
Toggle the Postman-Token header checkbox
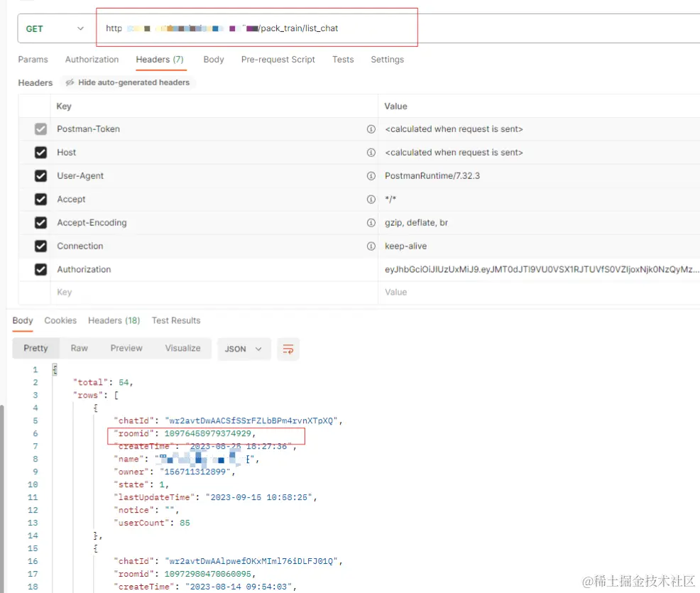coord(40,129)
